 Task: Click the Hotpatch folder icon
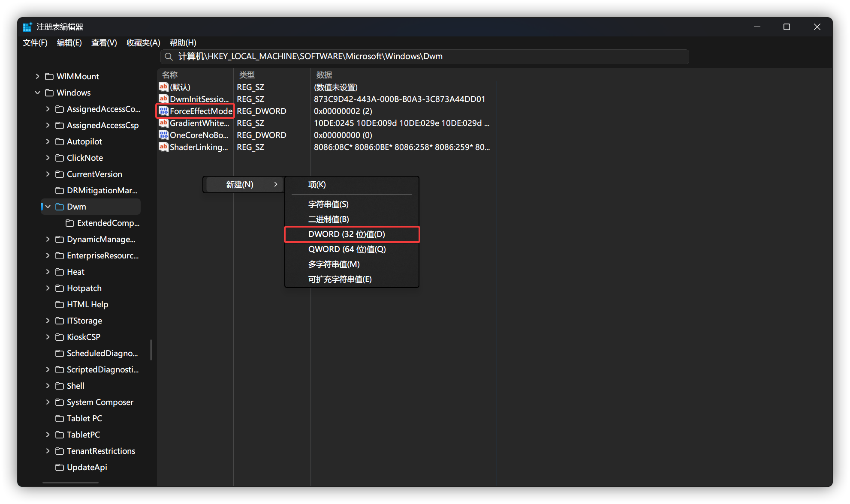click(x=60, y=288)
